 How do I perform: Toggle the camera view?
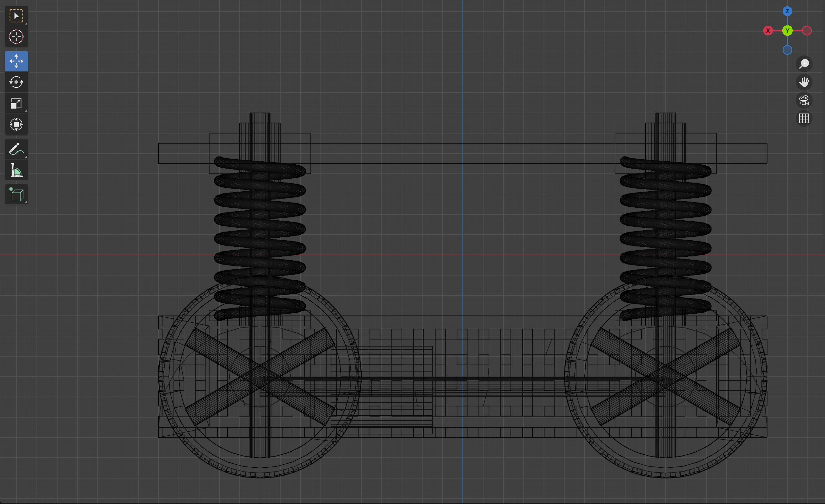(804, 100)
